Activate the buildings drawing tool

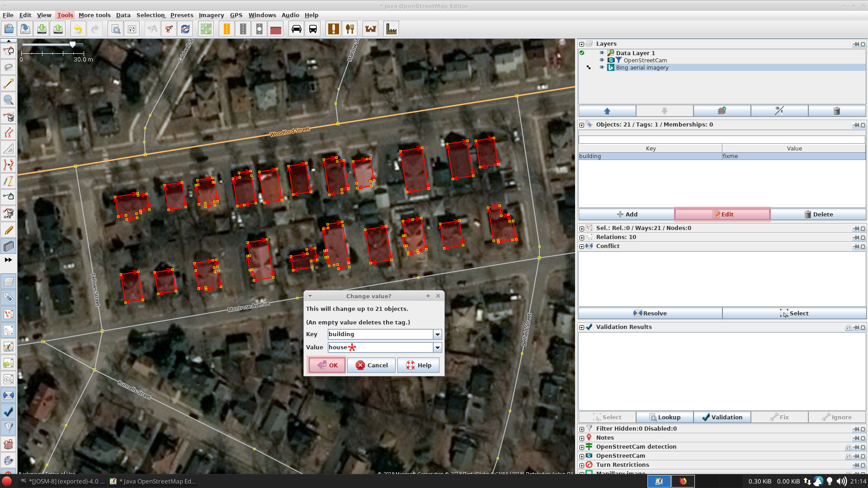pos(9,246)
